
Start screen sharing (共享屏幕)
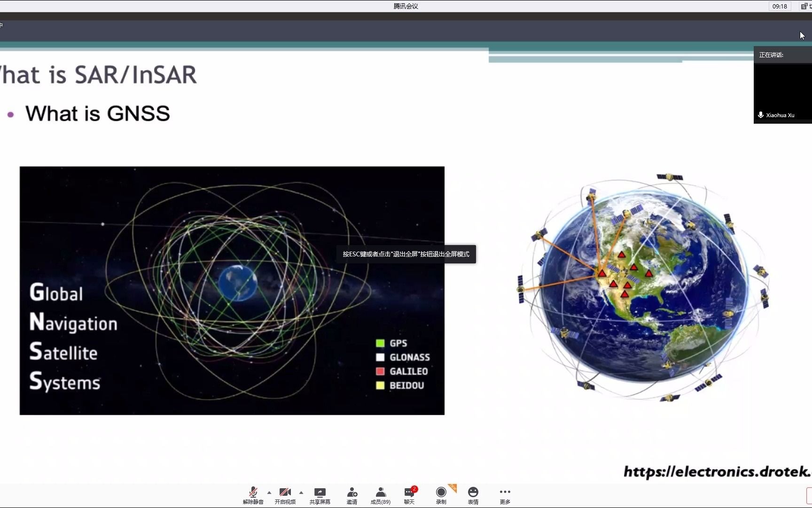click(320, 496)
